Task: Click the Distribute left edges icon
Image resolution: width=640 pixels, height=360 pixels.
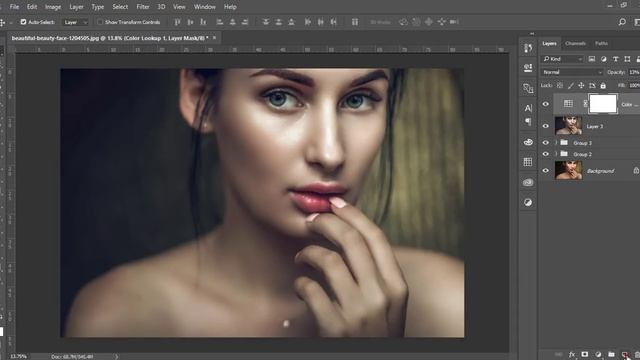Action: point(308,22)
